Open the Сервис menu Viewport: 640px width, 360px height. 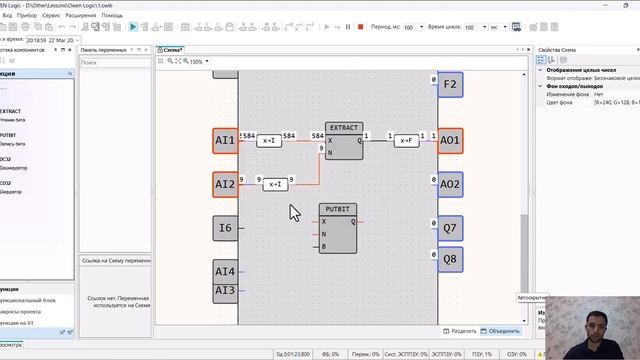pyautogui.click(x=51, y=16)
